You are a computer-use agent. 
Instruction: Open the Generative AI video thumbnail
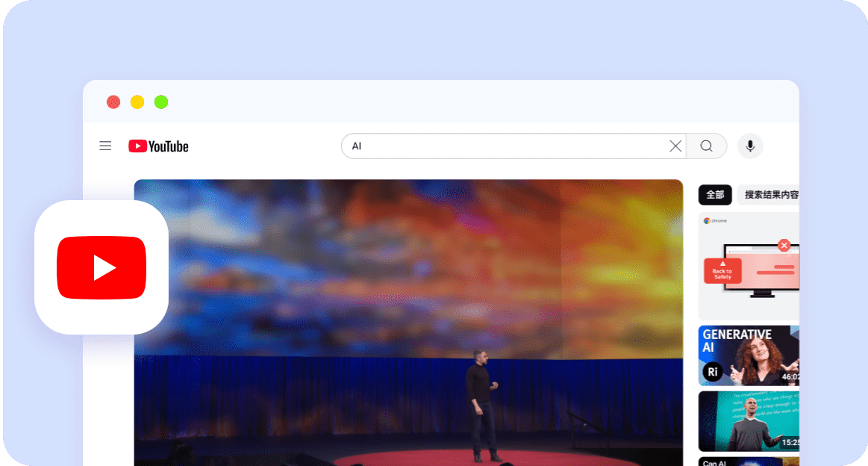click(x=749, y=355)
